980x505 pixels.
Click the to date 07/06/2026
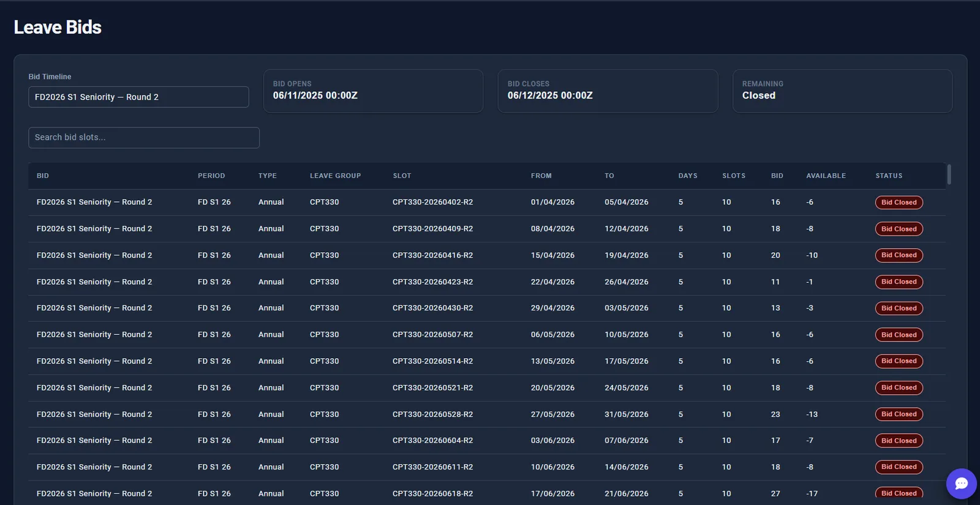[626, 441]
